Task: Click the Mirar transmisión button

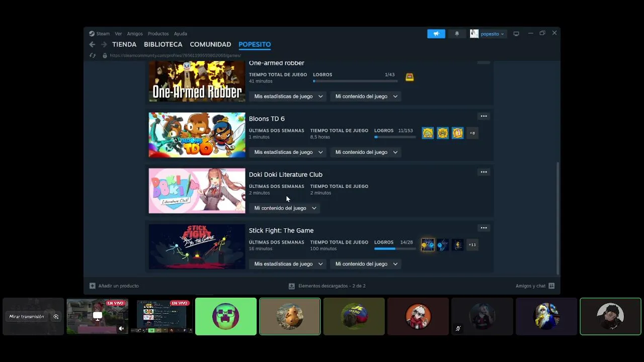Action: pos(27,317)
